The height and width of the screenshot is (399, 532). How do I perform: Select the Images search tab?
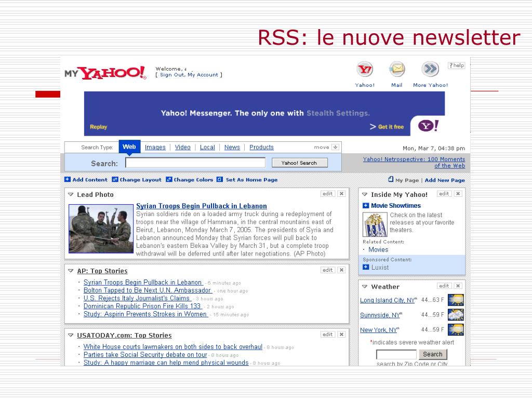pos(155,147)
